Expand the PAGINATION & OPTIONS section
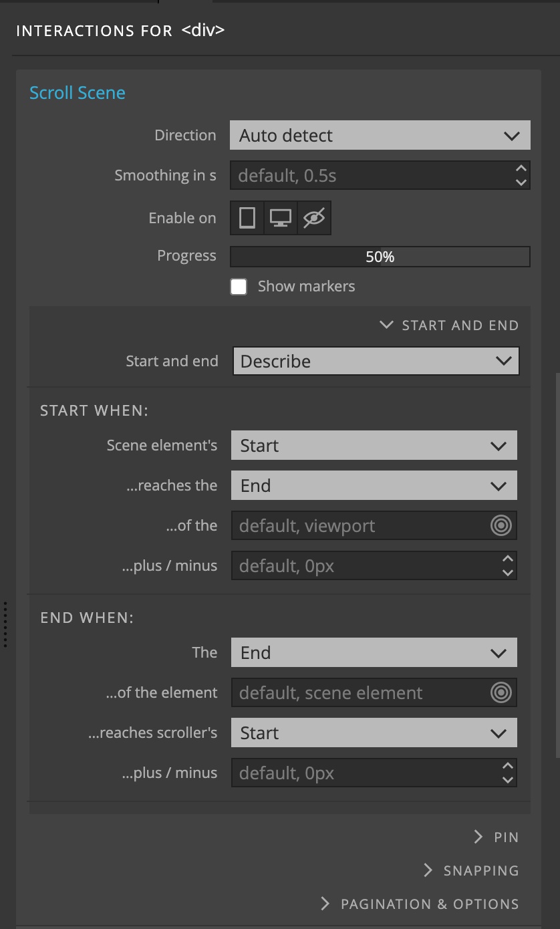 pyautogui.click(x=420, y=904)
